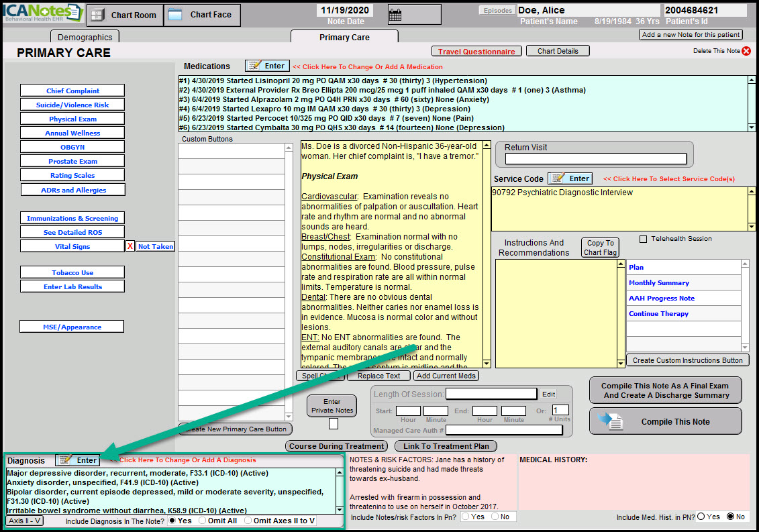Click the Chart Face folder icon
This screenshot has width=759, height=532.
tap(174, 15)
